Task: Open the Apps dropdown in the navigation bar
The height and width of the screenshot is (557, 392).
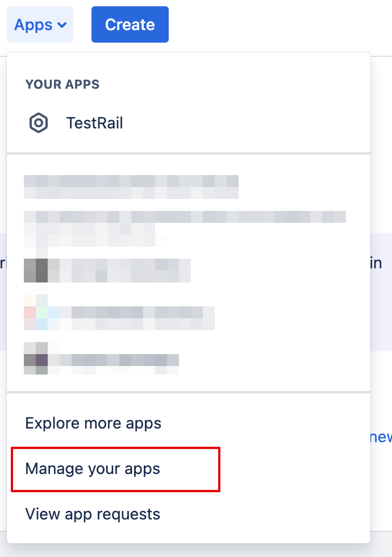Action: [x=40, y=24]
